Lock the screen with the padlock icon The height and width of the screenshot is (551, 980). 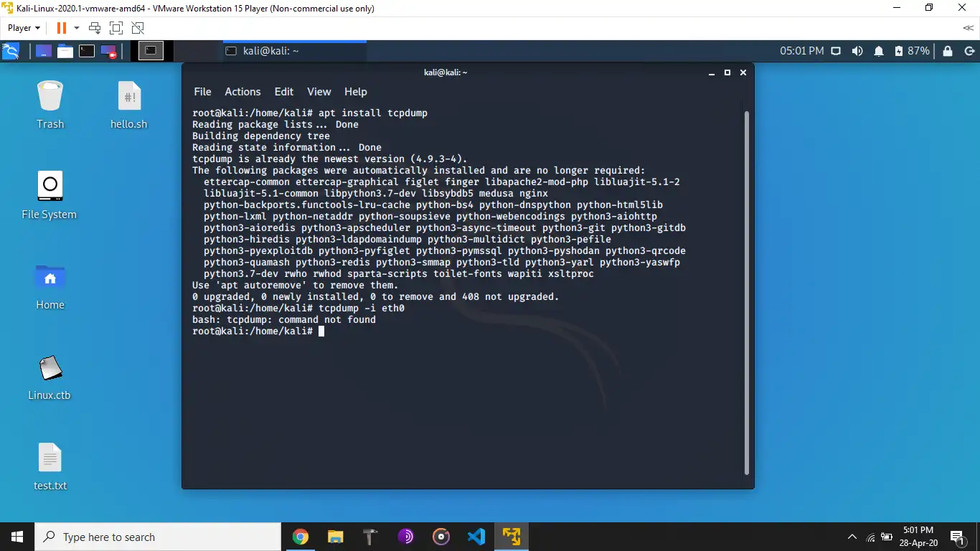click(948, 51)
